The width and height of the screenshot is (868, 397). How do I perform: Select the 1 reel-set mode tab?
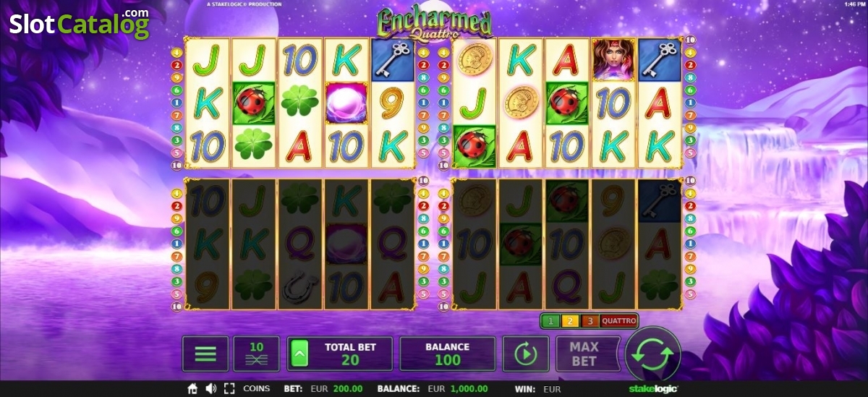(x=550, y=320)
